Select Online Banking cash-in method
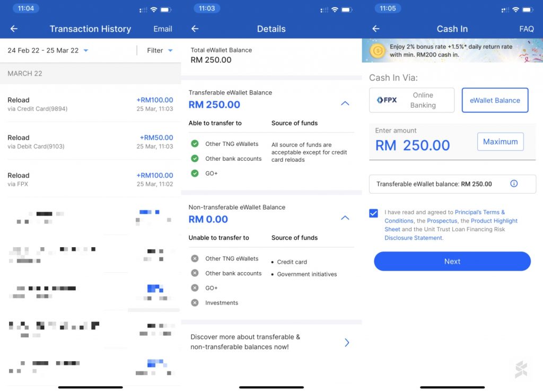543x392 pixels. 411,100
